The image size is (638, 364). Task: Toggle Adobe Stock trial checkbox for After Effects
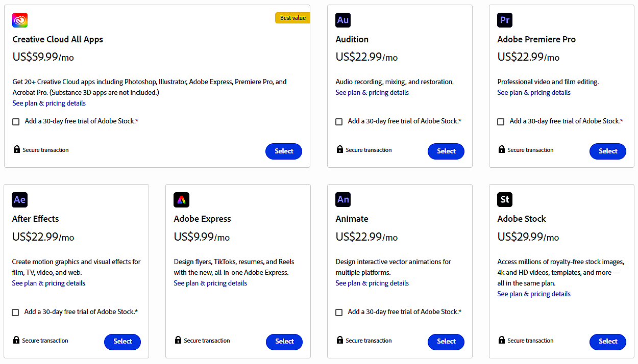(15, 313)
